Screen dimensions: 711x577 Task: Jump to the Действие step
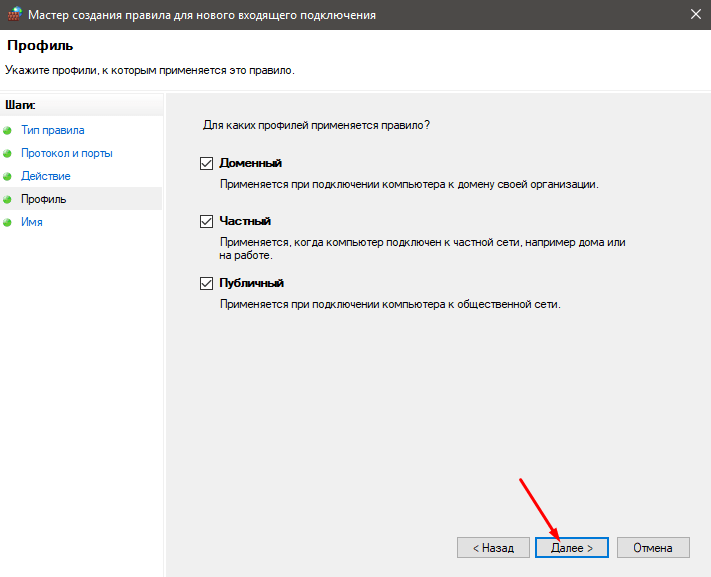tap(46, 176)
